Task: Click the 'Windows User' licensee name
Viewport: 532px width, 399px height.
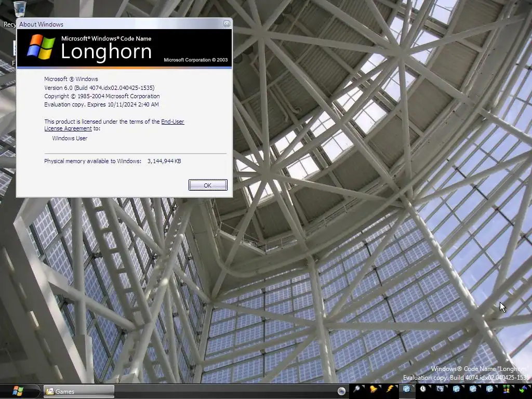Action: [70, 138]
